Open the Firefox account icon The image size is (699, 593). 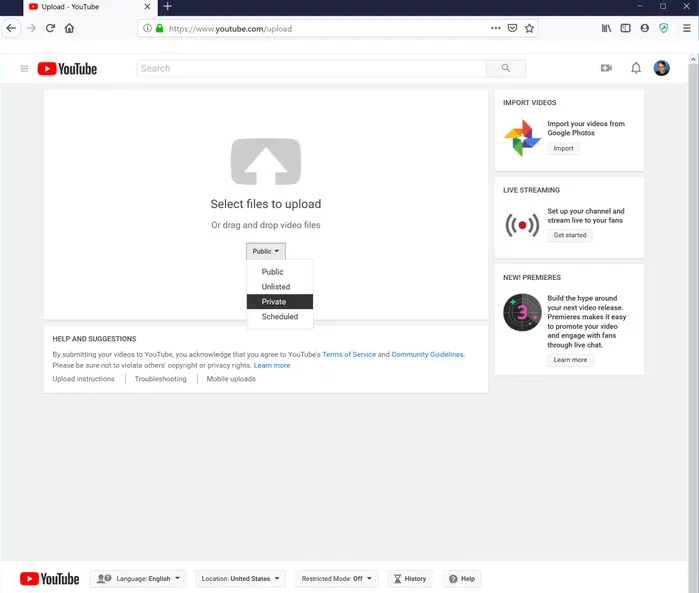pos(645,28)
